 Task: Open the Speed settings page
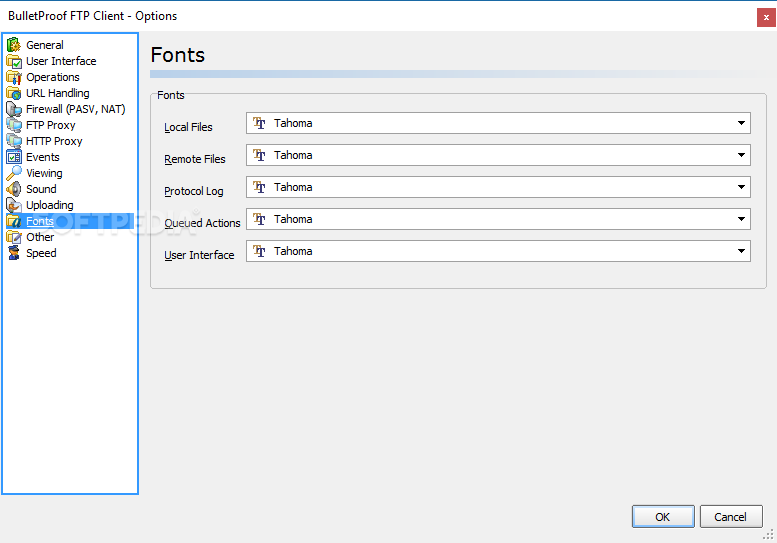point(41,253)
